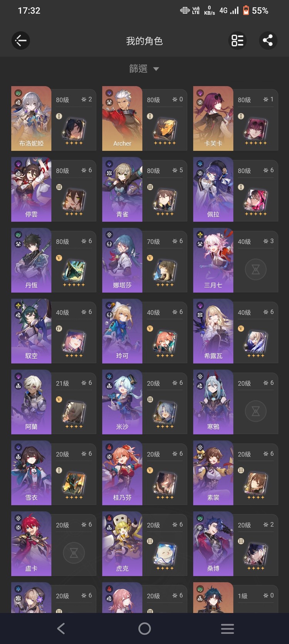Expand the 篩選 filter dropdown
This screenshot has height=644, width=289.
click(144, 69)
